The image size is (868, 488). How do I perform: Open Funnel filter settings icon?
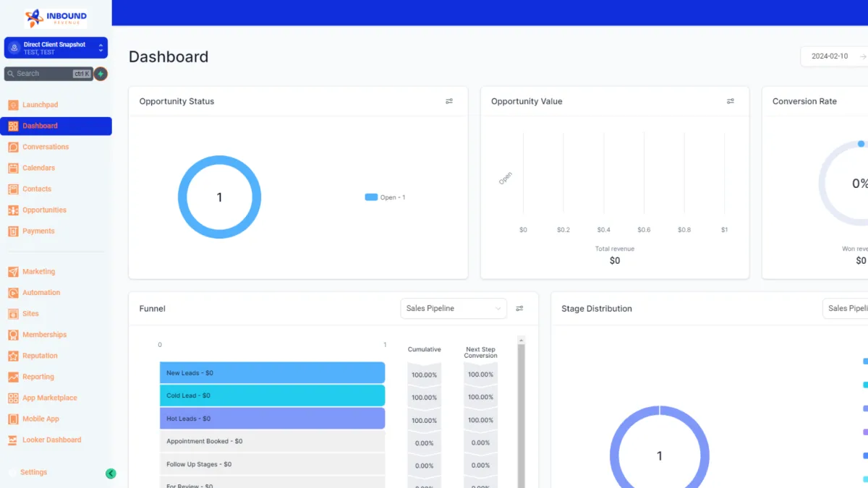519,309
